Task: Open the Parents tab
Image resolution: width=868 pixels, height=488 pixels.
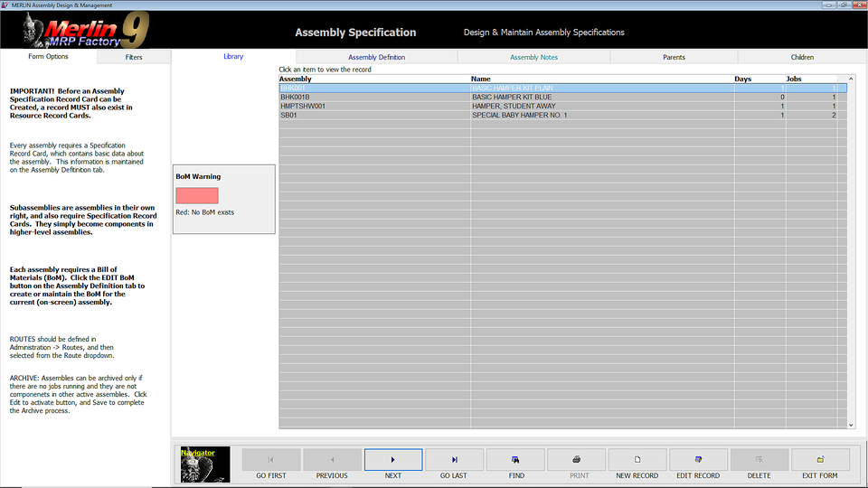Action: coord(674,57)
